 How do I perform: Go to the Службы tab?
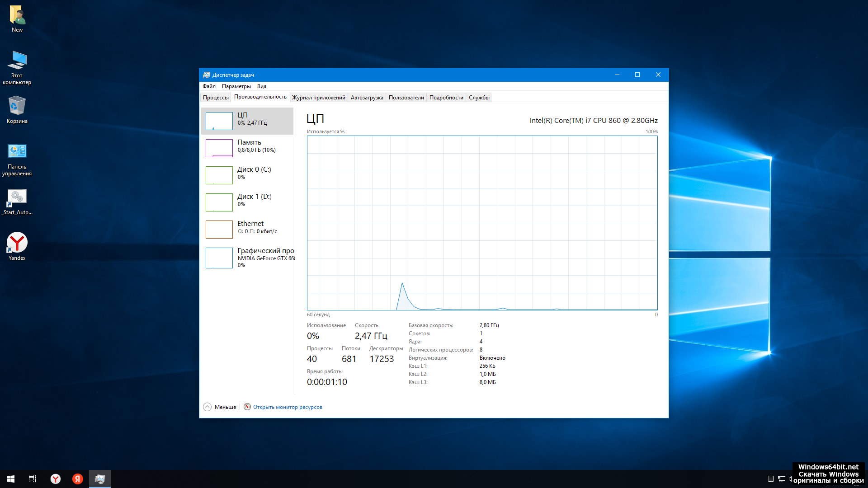coord(479,98)
